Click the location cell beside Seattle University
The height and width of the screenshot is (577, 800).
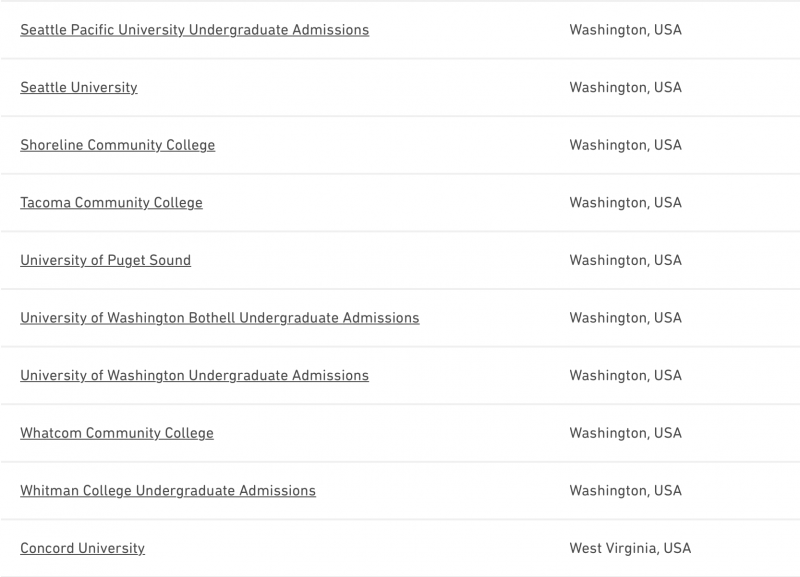625,88
